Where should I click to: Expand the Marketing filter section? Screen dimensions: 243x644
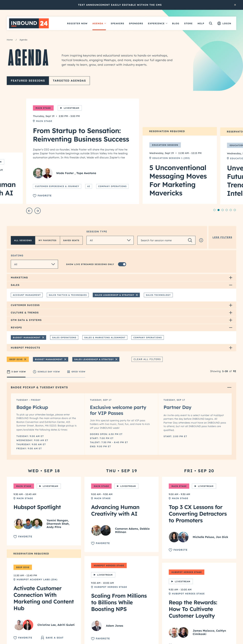(231, 278)
